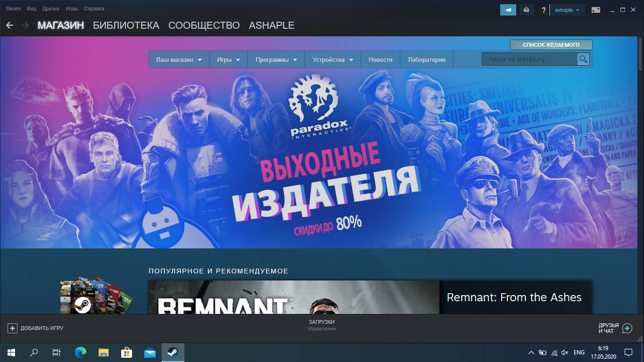This screenshot has width=644, height=362.
Task: Open the Windows Start menu
Action: [11, 352]
